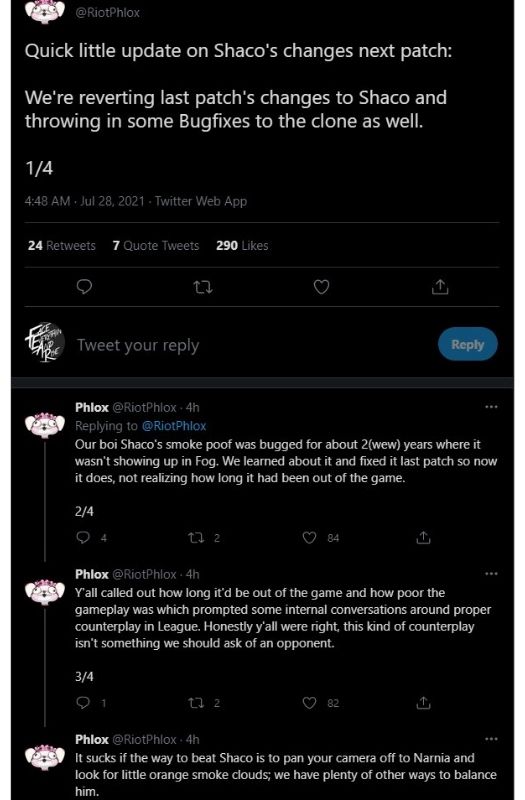Reply to the 3/4 tweet with 1 comment
Viewport: 525px width, 800px height.
pos(83,703)
